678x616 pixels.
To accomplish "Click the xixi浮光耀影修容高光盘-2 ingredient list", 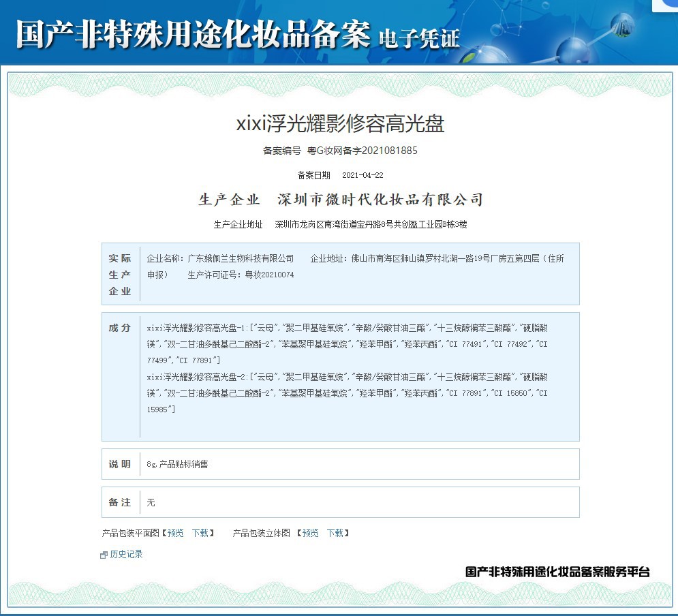I will (348, 393).
